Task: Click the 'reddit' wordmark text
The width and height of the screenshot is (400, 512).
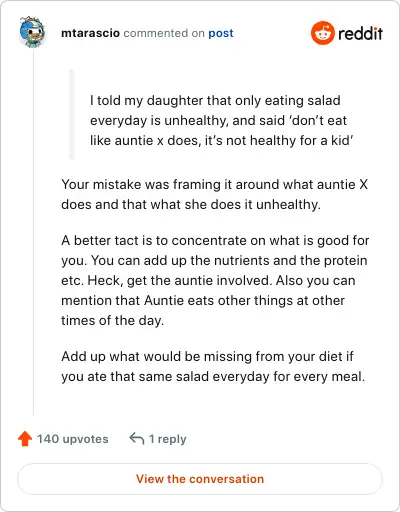Action: click(x=360, y=33)
